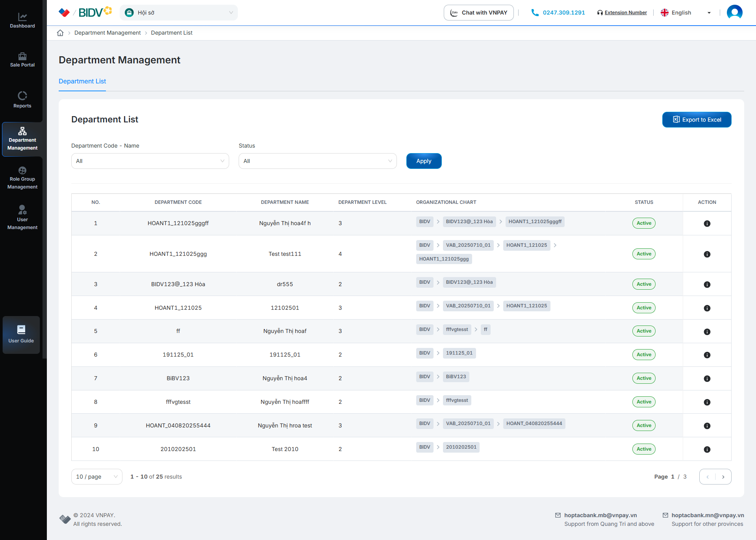This screenshot has width=756, height=540.
Task: Click info icon for 2010202501 row
Action: [707, 449]
